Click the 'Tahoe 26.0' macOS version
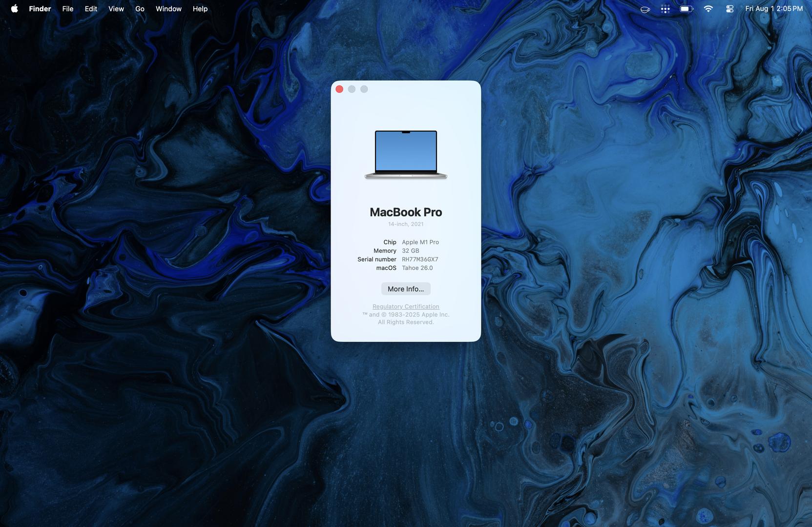The image size is (812, 527). point(417,268)
